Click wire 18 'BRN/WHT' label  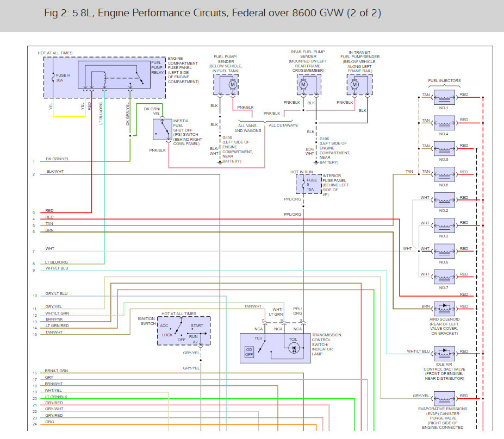(54, 384)
